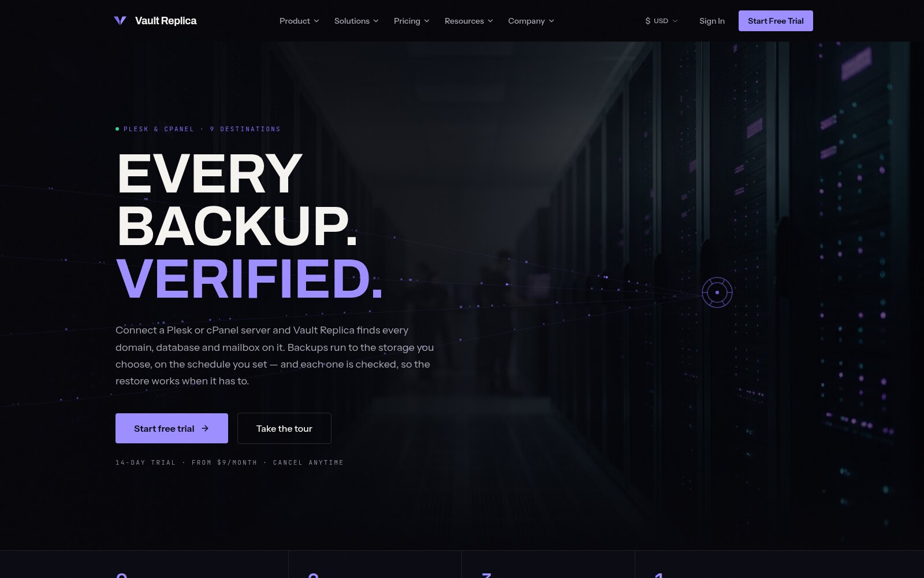The width and height of the screenshot is (924, 578).
Task: Expand the Company dropdown chevron
Action: [552, 21]
